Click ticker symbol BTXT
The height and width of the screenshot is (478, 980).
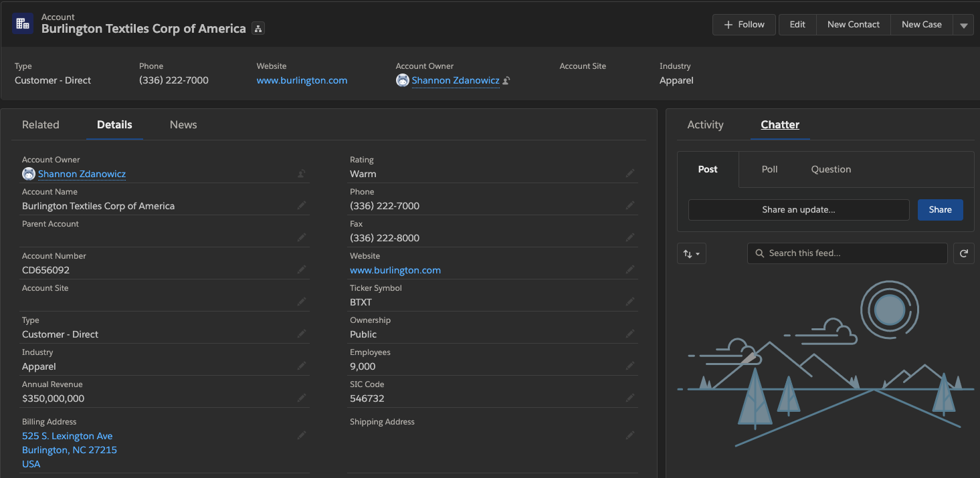coord(361,302)
